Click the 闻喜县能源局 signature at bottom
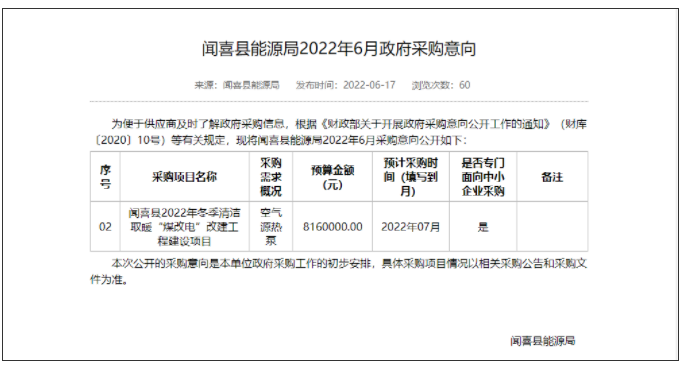This screenshot has width=688, height=373. click(543, 341)
